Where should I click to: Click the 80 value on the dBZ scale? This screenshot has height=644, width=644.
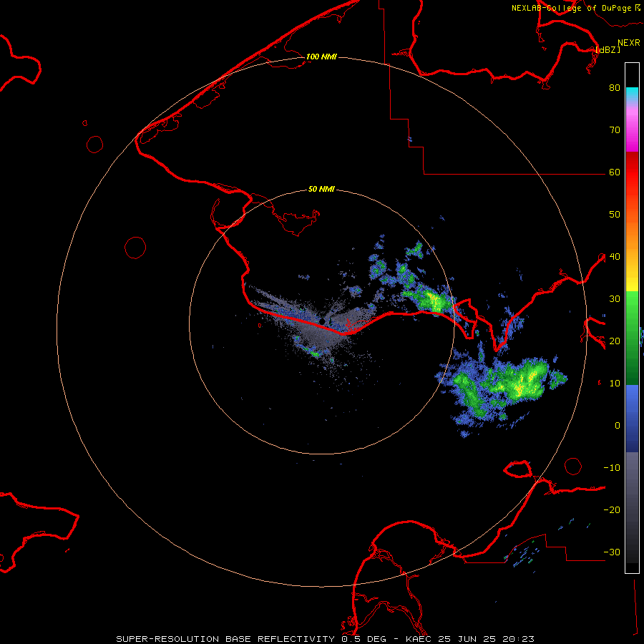pos(615,87)
